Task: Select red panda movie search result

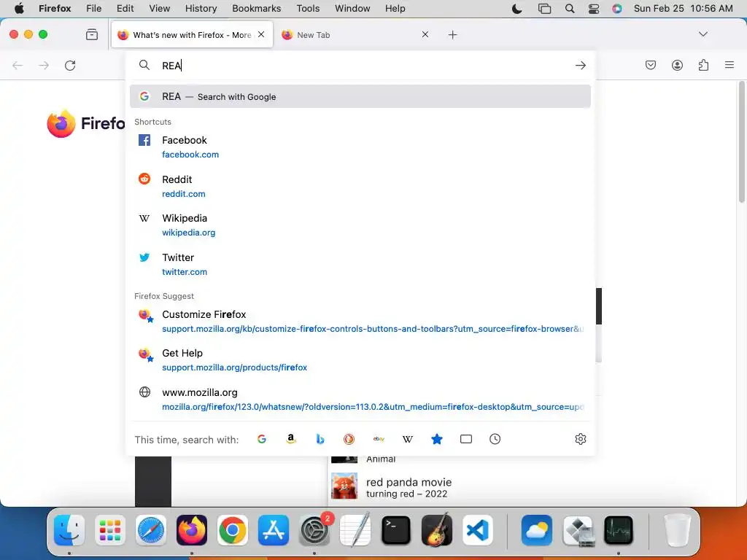Action: (x=409, y=487)
